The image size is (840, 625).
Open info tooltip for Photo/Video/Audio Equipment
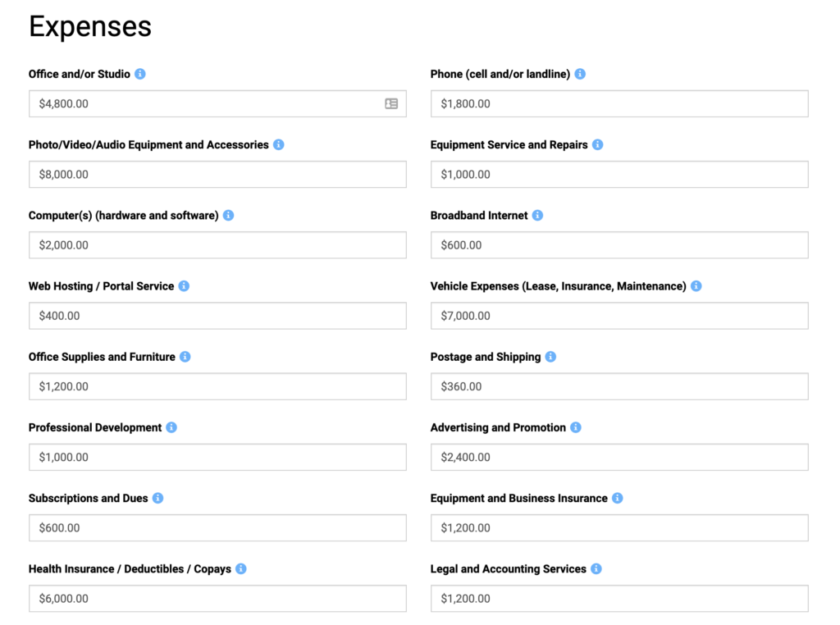[279, 144]
